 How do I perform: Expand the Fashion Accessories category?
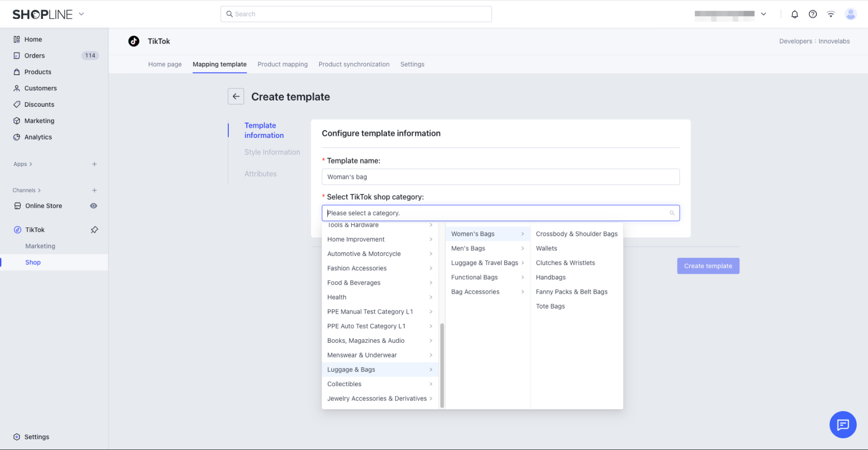pyautogui.click(x=380, y=268)
